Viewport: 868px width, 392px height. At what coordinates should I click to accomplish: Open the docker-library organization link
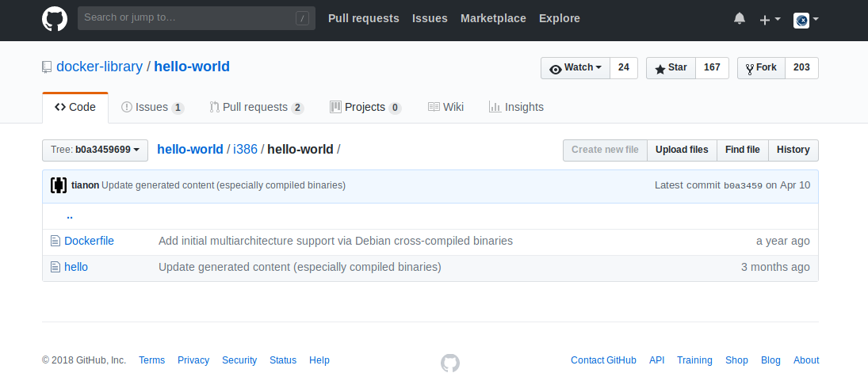pos(99,67)
